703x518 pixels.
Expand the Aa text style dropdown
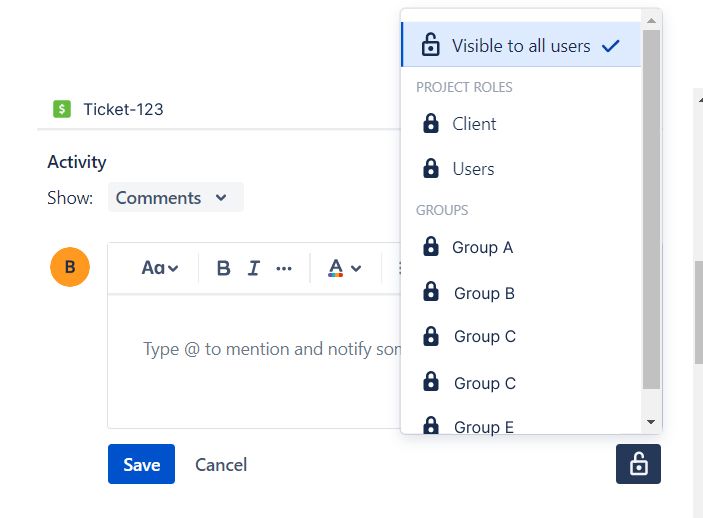click(160, 268)
